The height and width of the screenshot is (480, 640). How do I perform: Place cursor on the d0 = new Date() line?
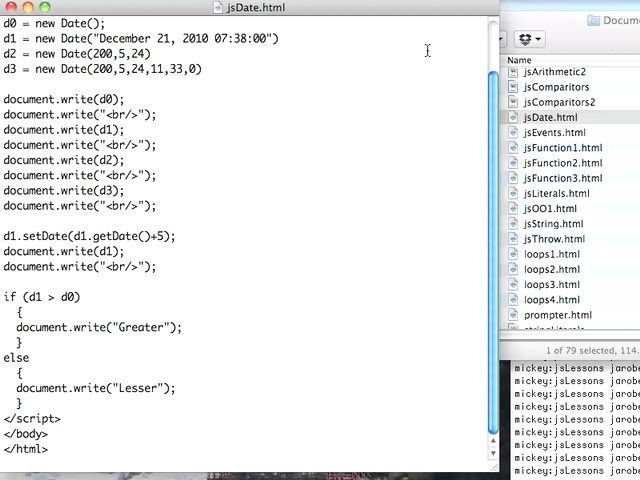[54, 23]
